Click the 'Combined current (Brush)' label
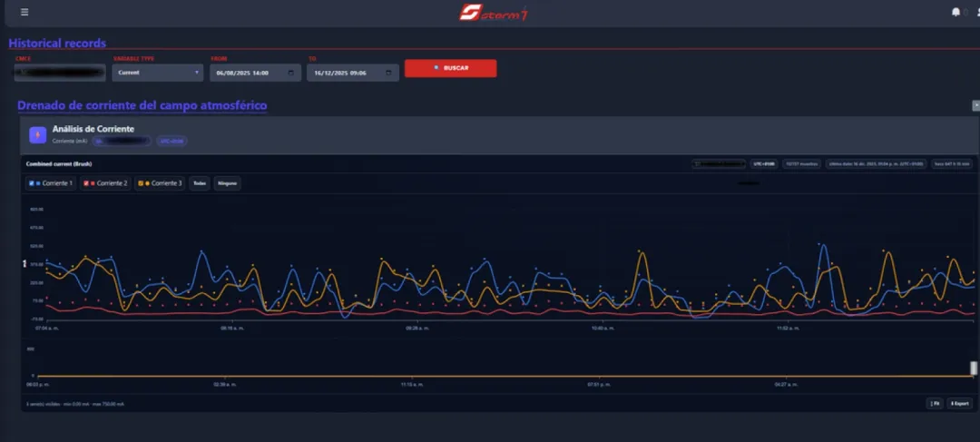The width and height of the screenshot is (980, 442). coord(59,163)
